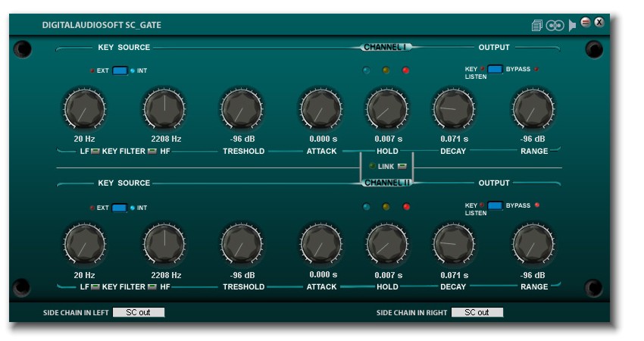The height and width of the screenshot is (341, 644).
Task: Enable Channel II LF key filter button
Action: 95,286
